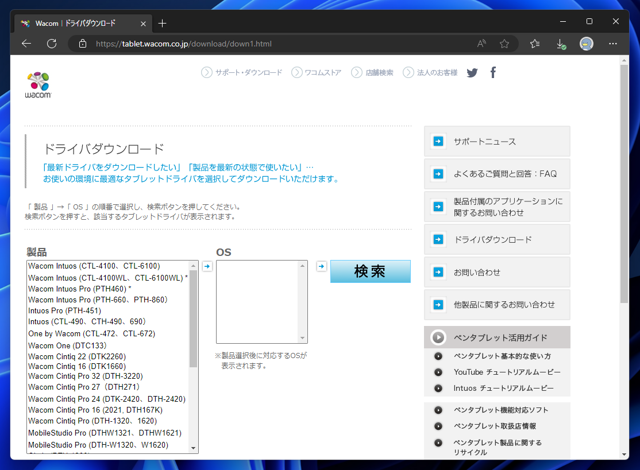This screenshot has width=640, height=470.
Task: Select MobileStudio Pro (DTHW1321、DTHW1621)
Action: (x=105, y=433)
